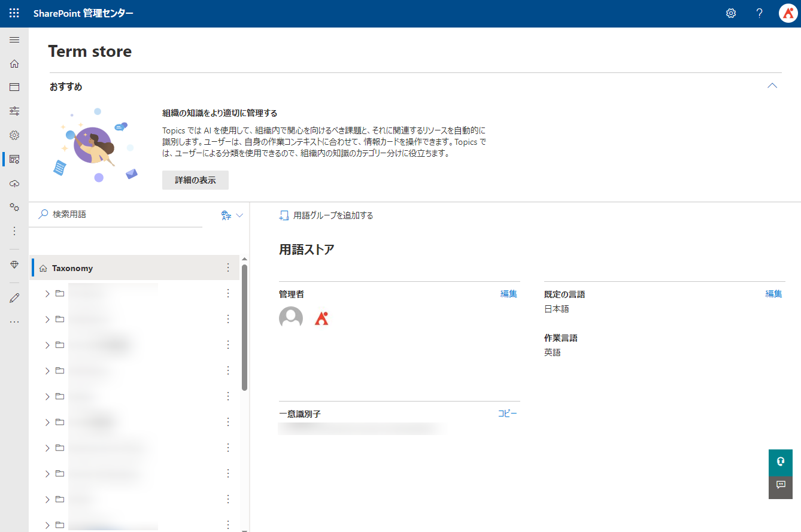Open the help question mark icon
Image resolution: width=801 pixels, height=532 pixels.
tap(759, 13)
